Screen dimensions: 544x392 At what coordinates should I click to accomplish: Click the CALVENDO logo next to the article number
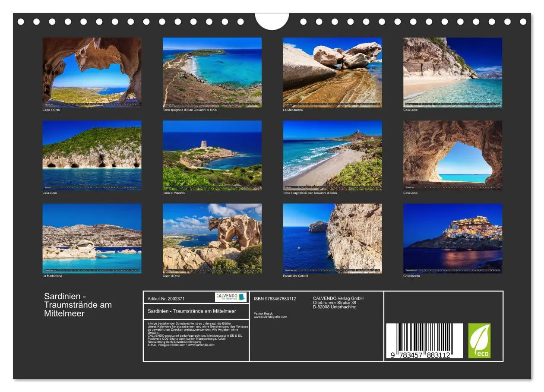click(231, 297)
